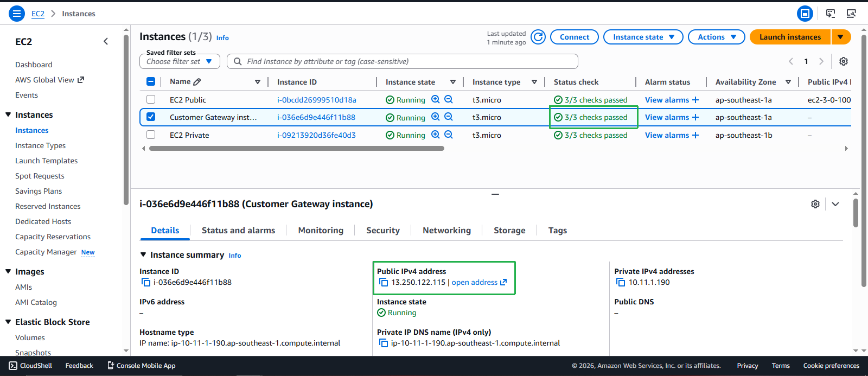
Task: Add alarm plus icon for EC2 Public
Action: (695, 100)
